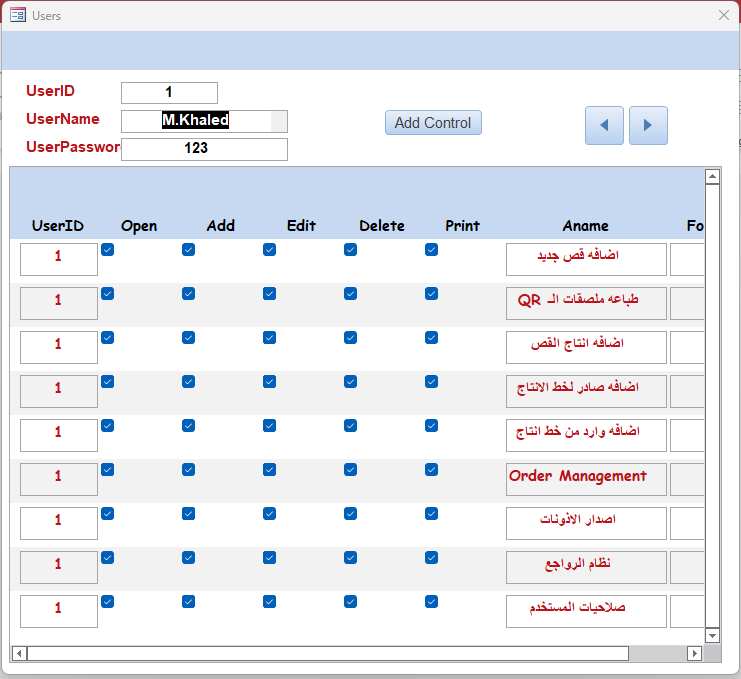The height and width of the screenshot is (679, 741).
Task: Click the Open column header
Action: point(139,226)
